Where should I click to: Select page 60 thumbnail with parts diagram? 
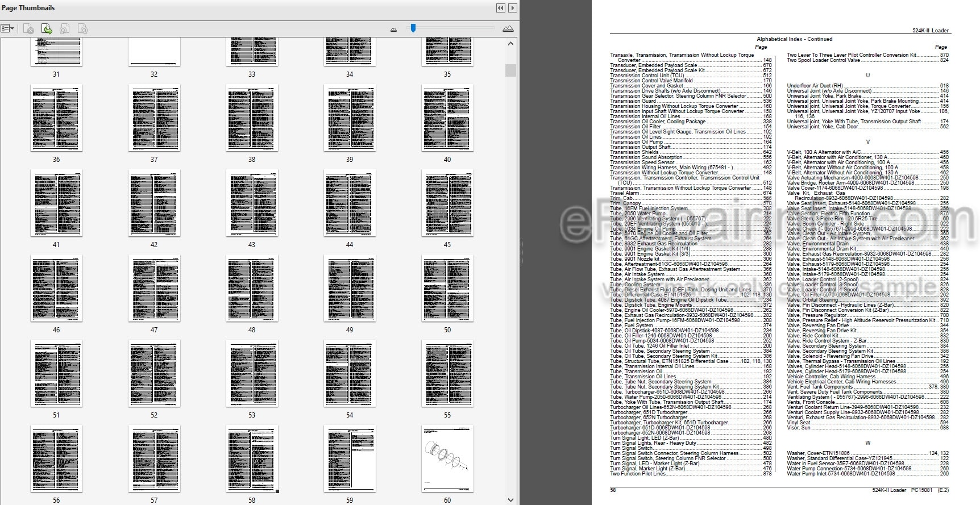[x=447, y=459]
